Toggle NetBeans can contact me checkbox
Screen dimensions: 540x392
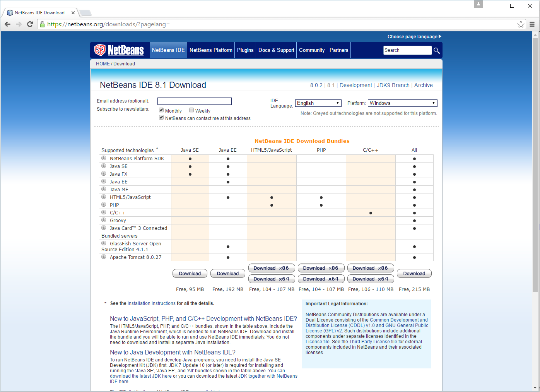(161, 118)
